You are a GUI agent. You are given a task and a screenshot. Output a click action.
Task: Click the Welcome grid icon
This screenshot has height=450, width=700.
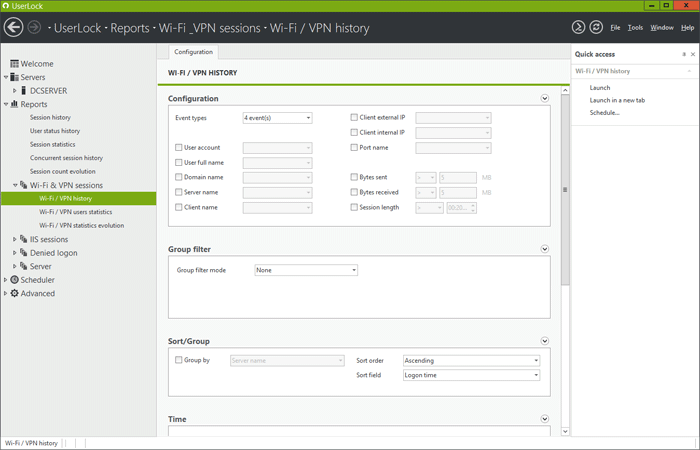[14, 64]
